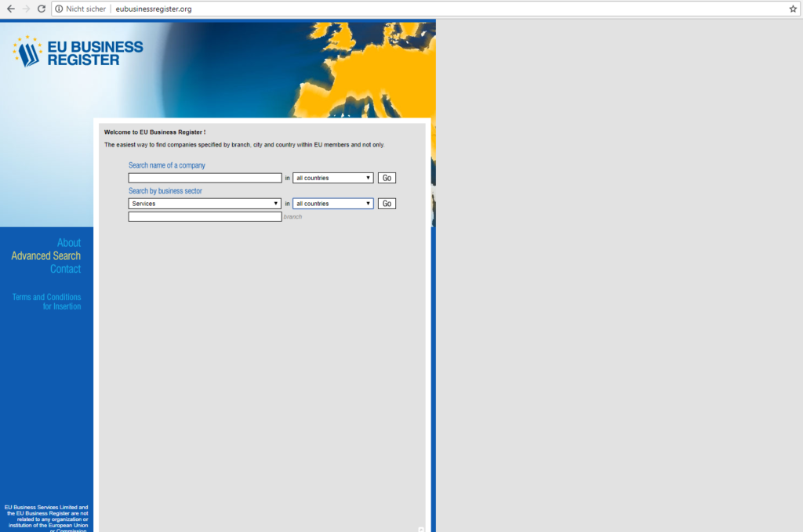This screenshot has width=803, height=532.
Task: Click the 'Welcome to EU Business Register' text
Action: pos(154,132)
